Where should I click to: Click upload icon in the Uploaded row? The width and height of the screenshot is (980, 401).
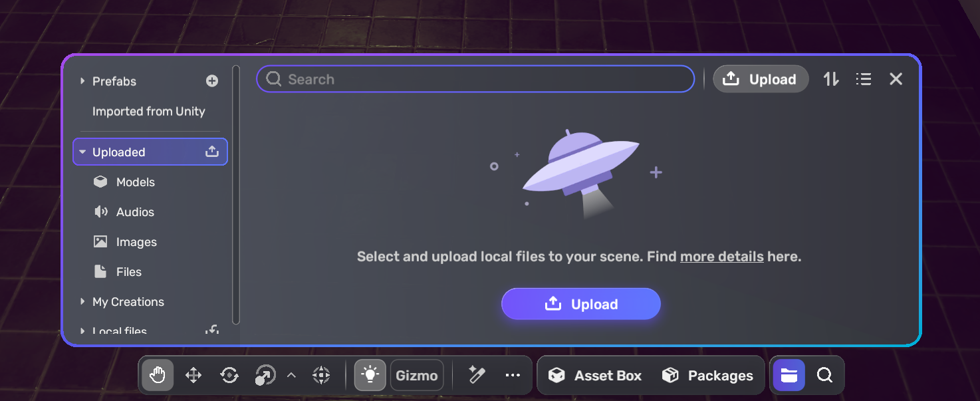[212, 152]
